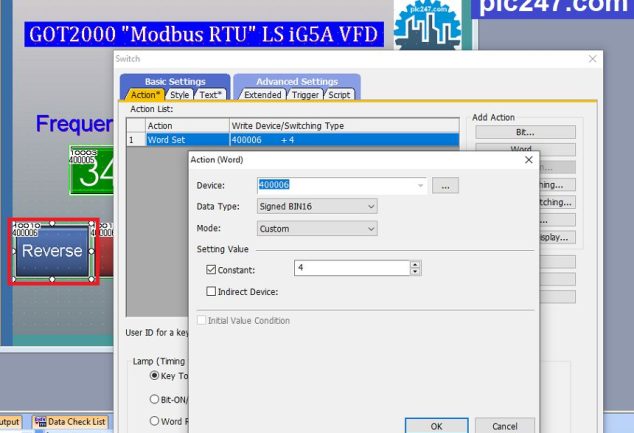This screenshot has height=433, width=634.
Task: Click the 400006 +4 cell in action list
Action: click(x=344, y=140)
